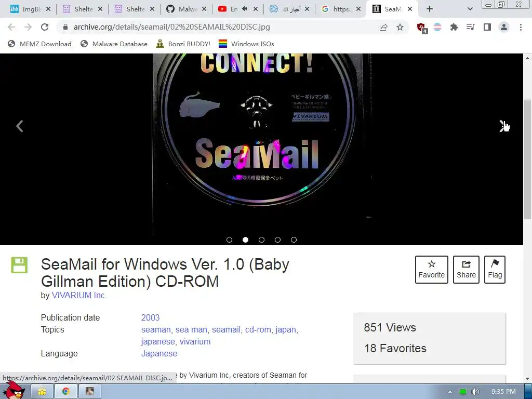
Task: Open Chrome's three-dot menu
Action: (x=521, y=27)
